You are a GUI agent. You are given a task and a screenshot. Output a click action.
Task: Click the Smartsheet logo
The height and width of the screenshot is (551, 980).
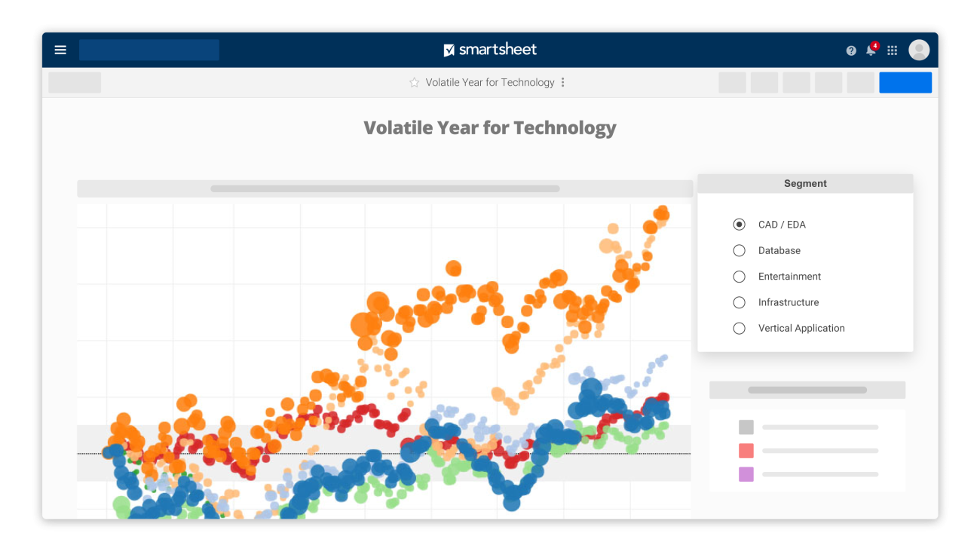click(490, 49)
